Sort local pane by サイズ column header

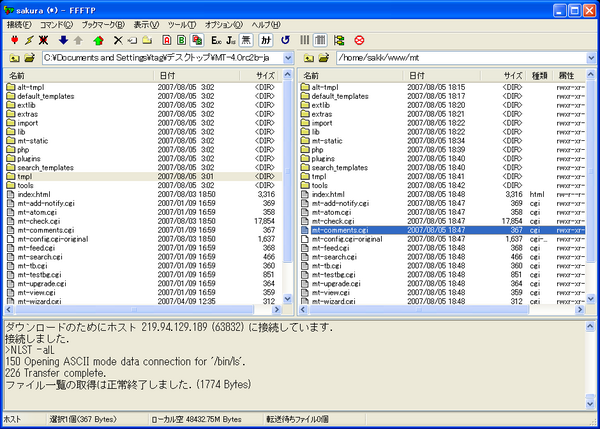coord(261,75)
